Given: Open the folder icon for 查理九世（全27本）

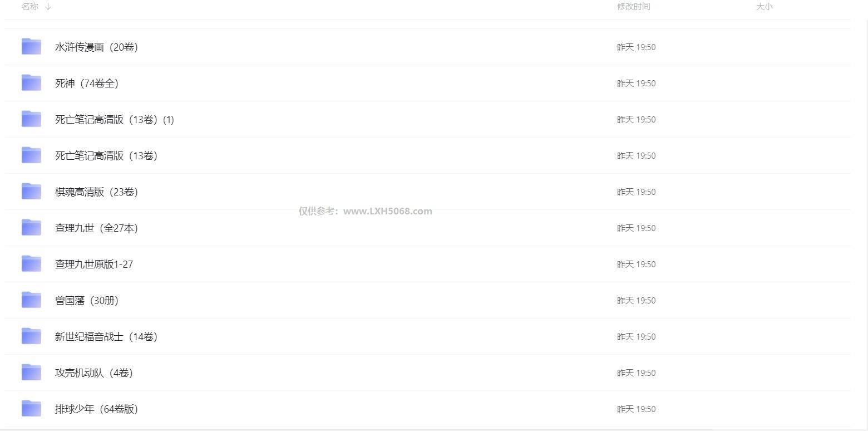Looking at the screenshot, I should click(31, 228).
